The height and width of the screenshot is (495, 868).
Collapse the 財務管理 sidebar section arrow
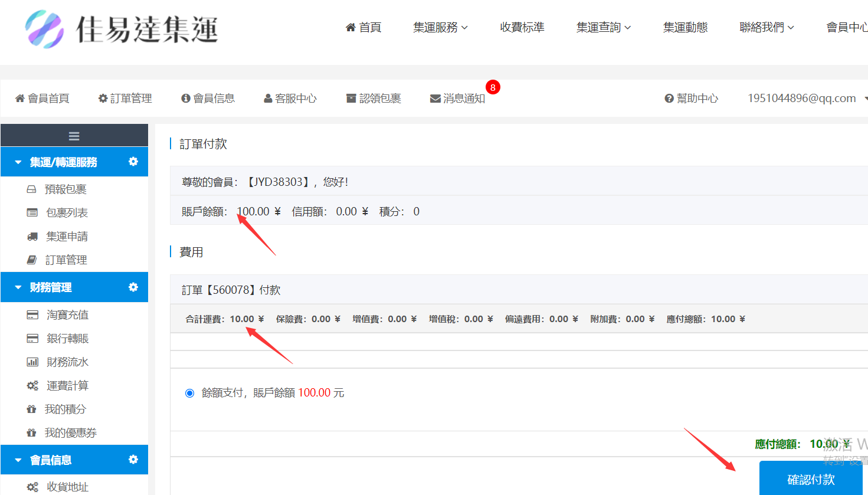pyautogui.click(x=18, y=287)
